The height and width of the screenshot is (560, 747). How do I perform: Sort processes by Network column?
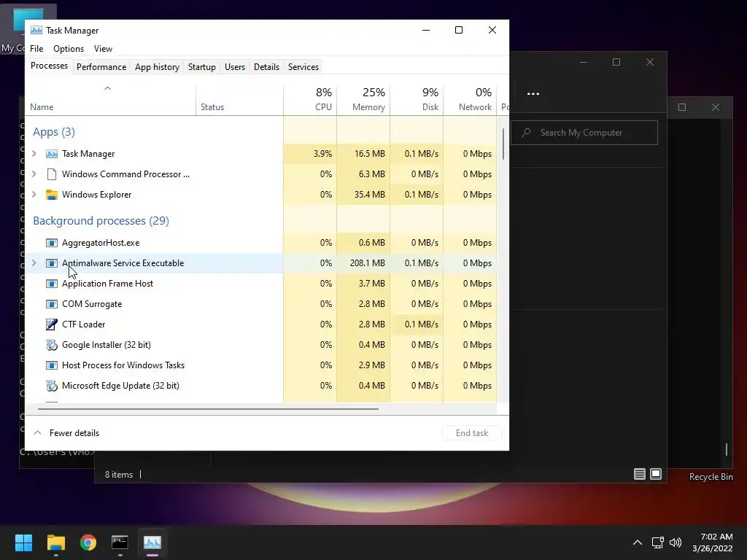point(471,100)
